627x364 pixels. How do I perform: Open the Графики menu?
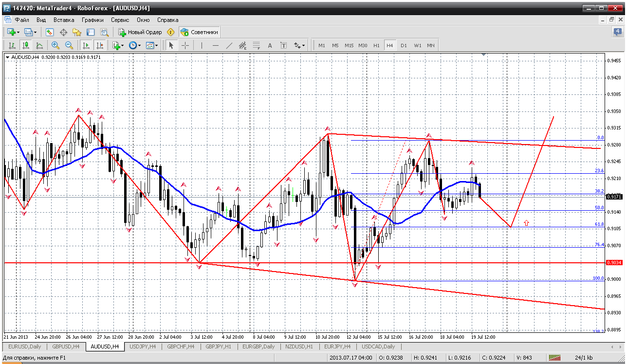pos(92,20)
